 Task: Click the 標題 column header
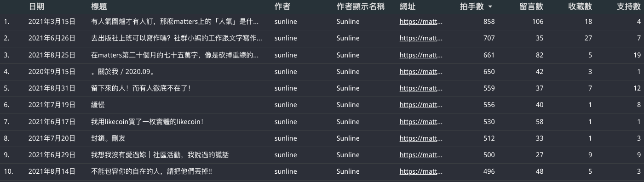99,7
